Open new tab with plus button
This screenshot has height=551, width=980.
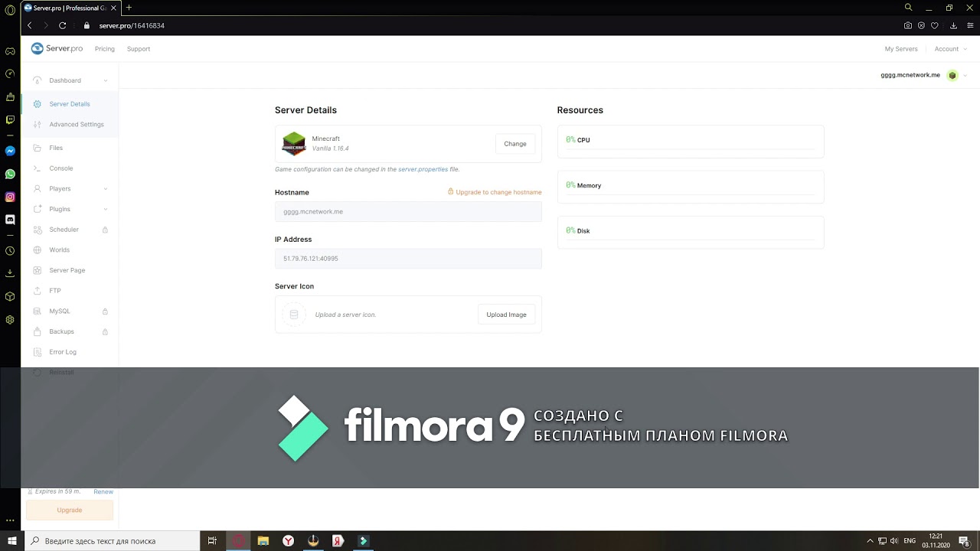point(129,8)
